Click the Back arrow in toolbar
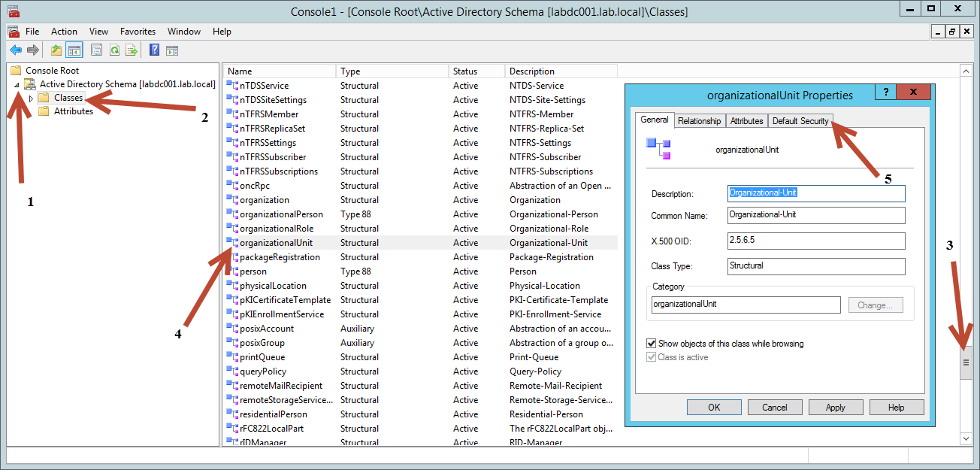 point(15,50)
